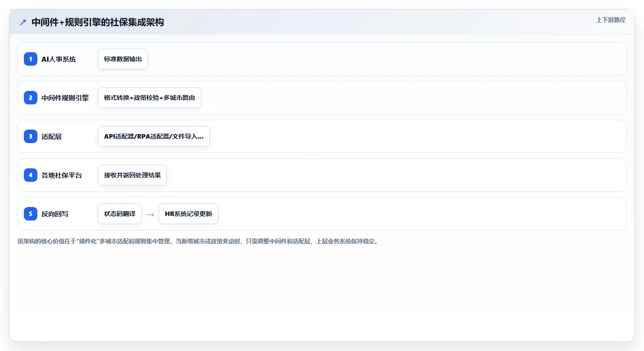The width and height of the screenshot is (644, 351).
Task: Select the 标准数据输出 chip
Action: pyautogui.click(x=123, y=59)
